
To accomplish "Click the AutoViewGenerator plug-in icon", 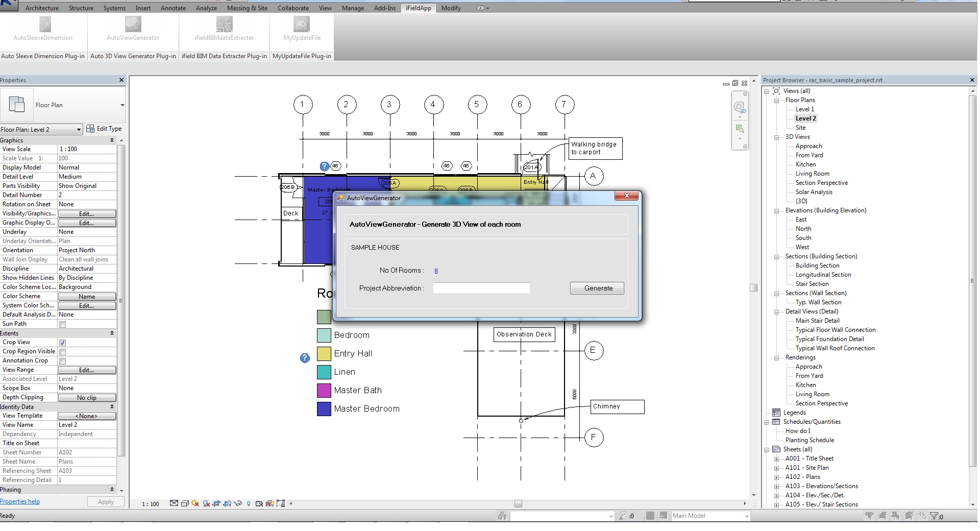I will pyautogui.click(x=133, y=24).
